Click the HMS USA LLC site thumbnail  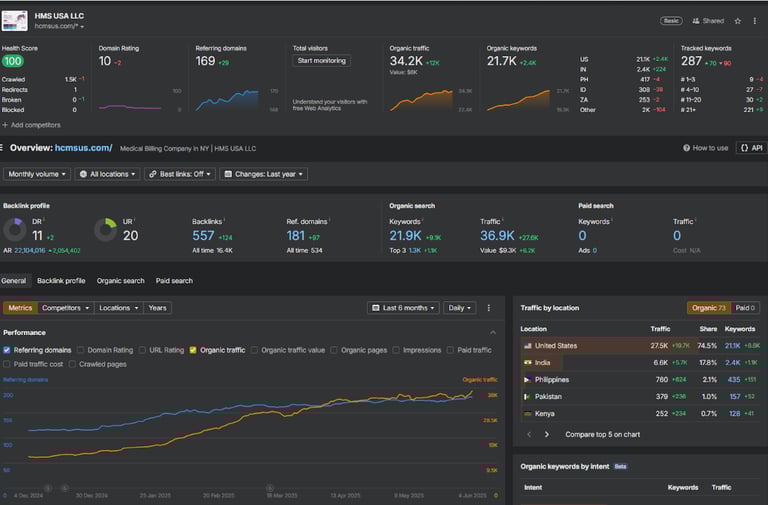15,20
